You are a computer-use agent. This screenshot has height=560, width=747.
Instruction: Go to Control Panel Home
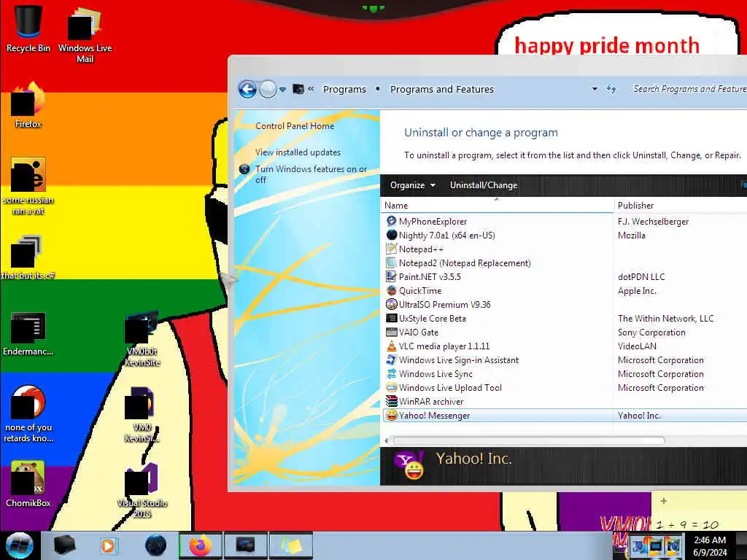pyautogui.click(x=295, y=125)
